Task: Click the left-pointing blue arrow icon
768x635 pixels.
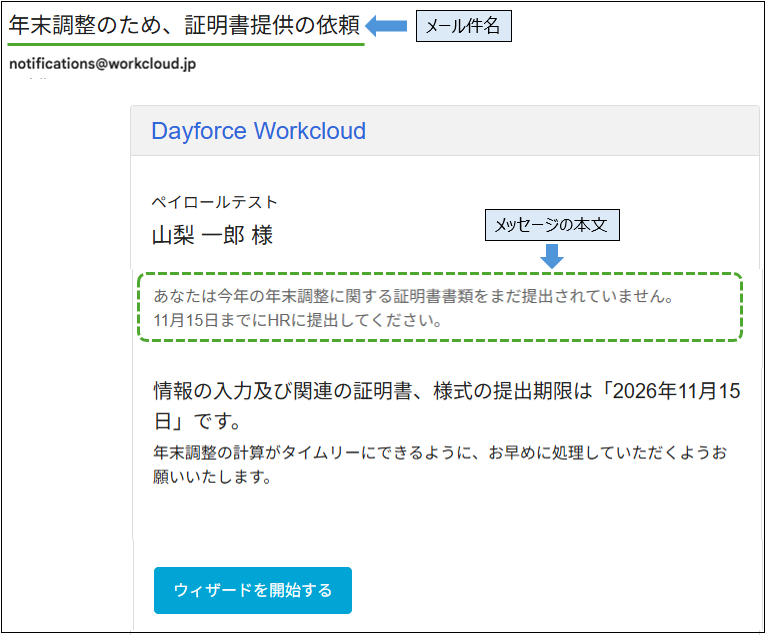Action: 386,25
